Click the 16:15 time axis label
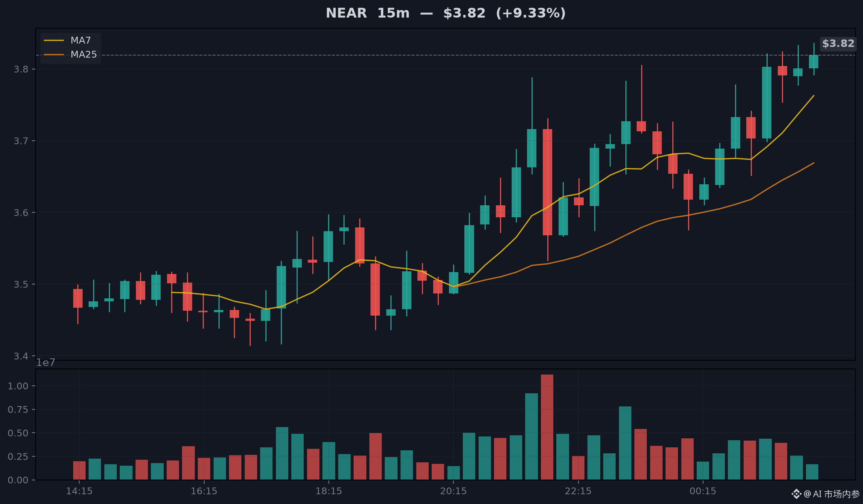 click(204, 491)
